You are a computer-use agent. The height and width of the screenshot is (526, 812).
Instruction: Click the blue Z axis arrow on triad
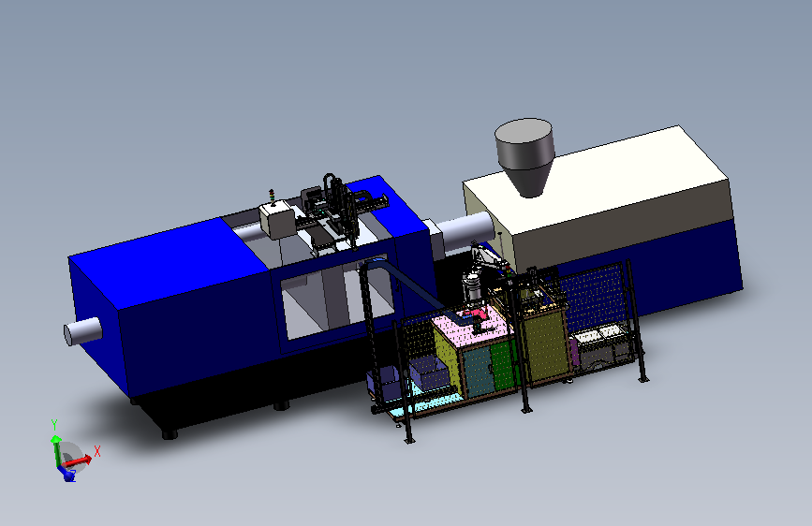pyautogui.click(x=66, y=473)
